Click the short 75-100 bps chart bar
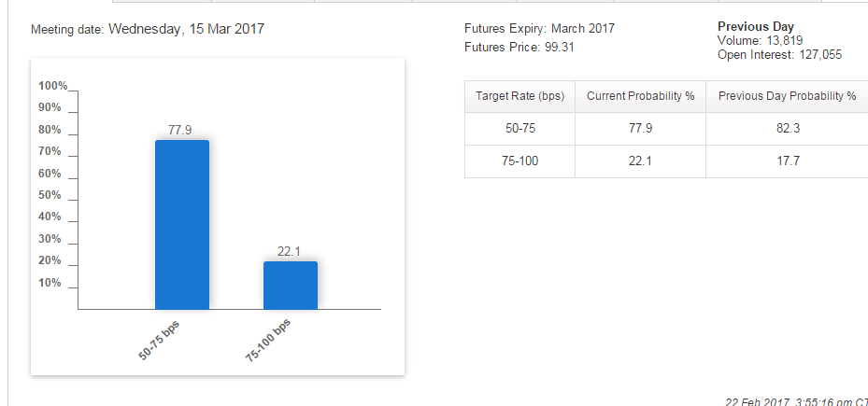The height and width of the screenshot is (406, 868). (x=291, y=285)
